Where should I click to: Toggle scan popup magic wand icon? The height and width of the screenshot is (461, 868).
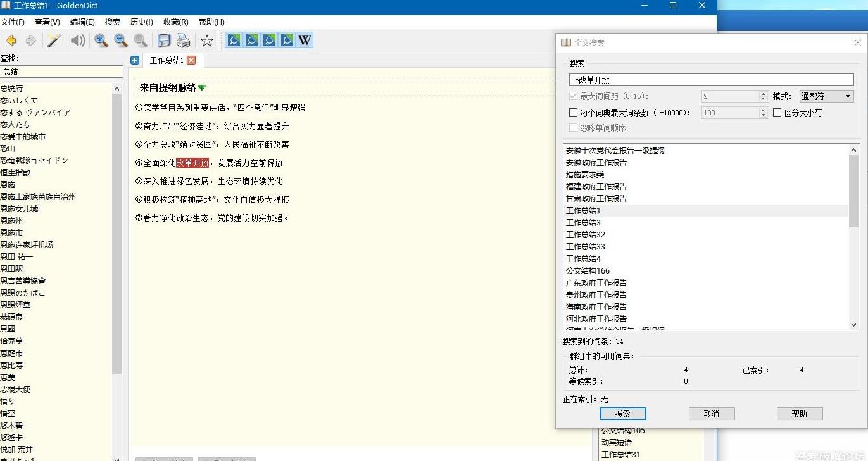pyautogui.click(x=54, y=41)
